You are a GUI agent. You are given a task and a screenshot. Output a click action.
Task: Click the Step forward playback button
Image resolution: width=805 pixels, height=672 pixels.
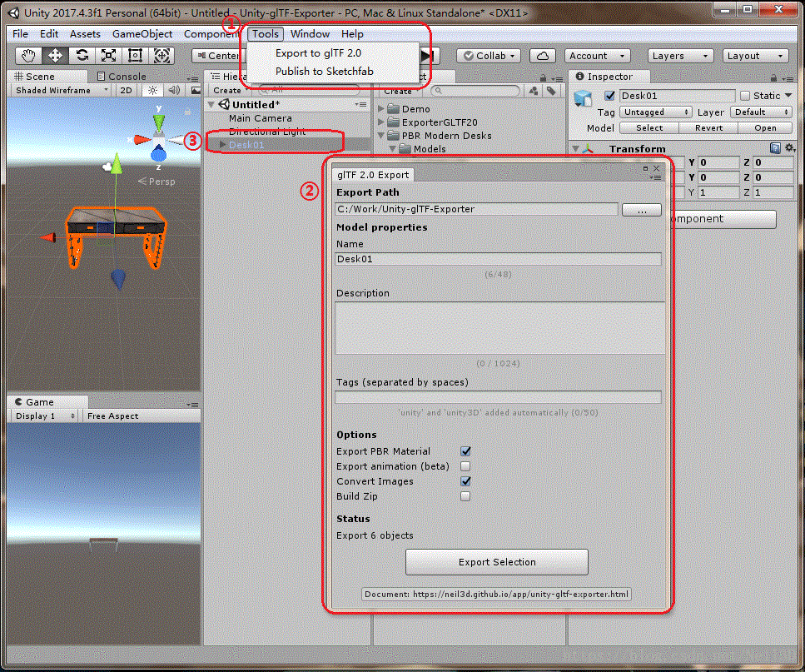[428, 56]
